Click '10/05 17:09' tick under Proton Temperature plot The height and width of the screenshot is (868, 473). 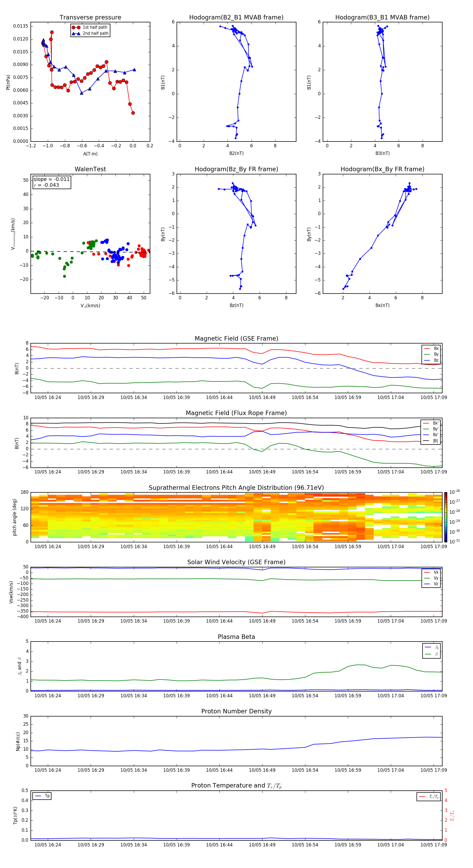pyautogui.click(x=434, y=845)
